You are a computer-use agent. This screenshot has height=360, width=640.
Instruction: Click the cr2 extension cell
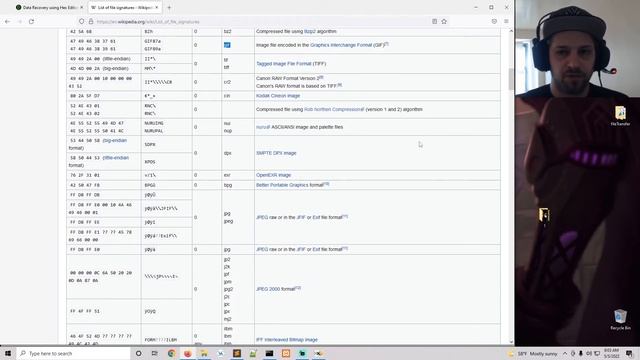(x=238, y=82)
